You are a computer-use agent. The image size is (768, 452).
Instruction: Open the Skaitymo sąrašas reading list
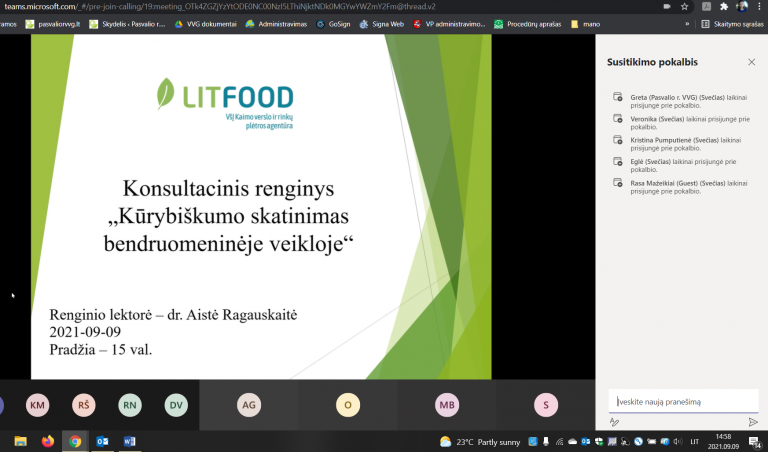[x=732, y=24]
